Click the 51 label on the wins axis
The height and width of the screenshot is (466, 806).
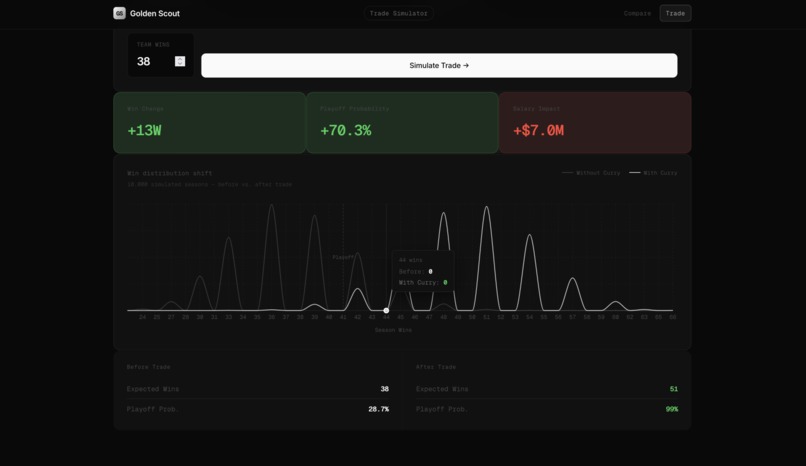[486, 318]
